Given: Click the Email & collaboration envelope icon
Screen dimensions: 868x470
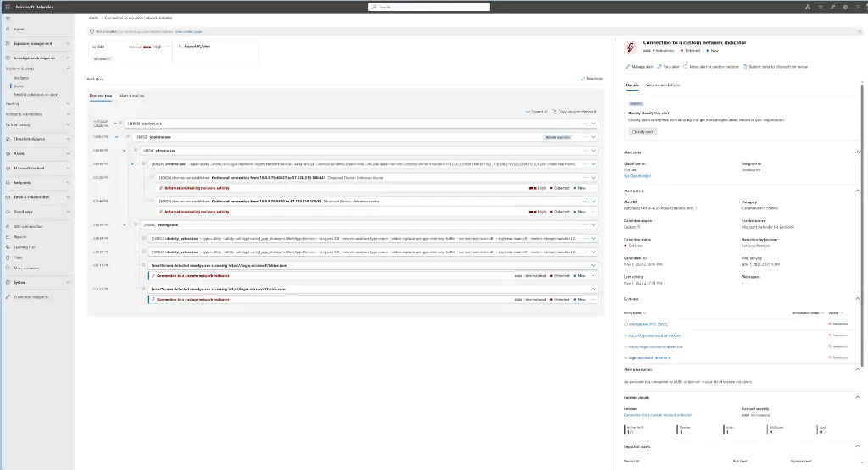Looking at the screenshot, I should (x=8, y=196).
